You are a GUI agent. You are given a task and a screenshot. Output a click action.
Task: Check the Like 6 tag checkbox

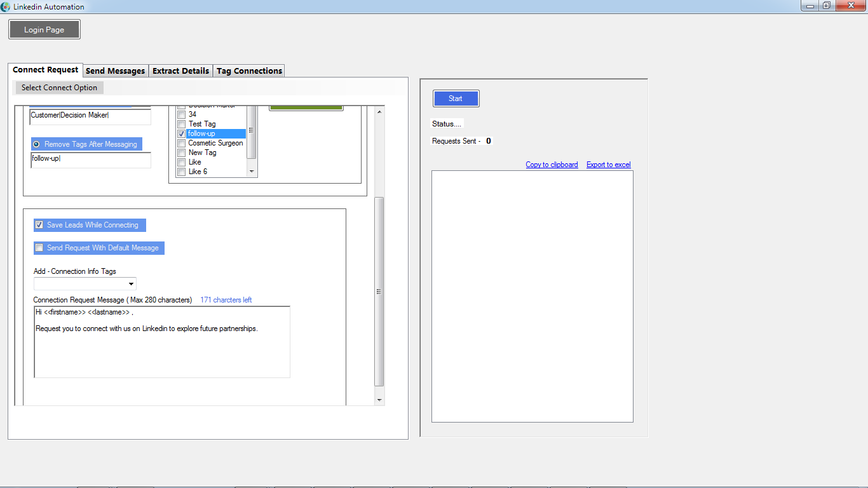181,172
